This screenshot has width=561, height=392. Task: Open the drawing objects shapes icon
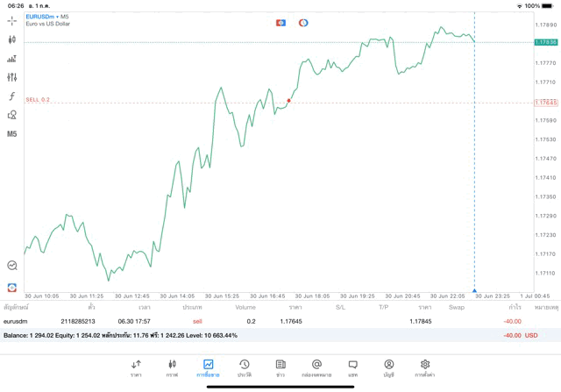click(12, 115)
